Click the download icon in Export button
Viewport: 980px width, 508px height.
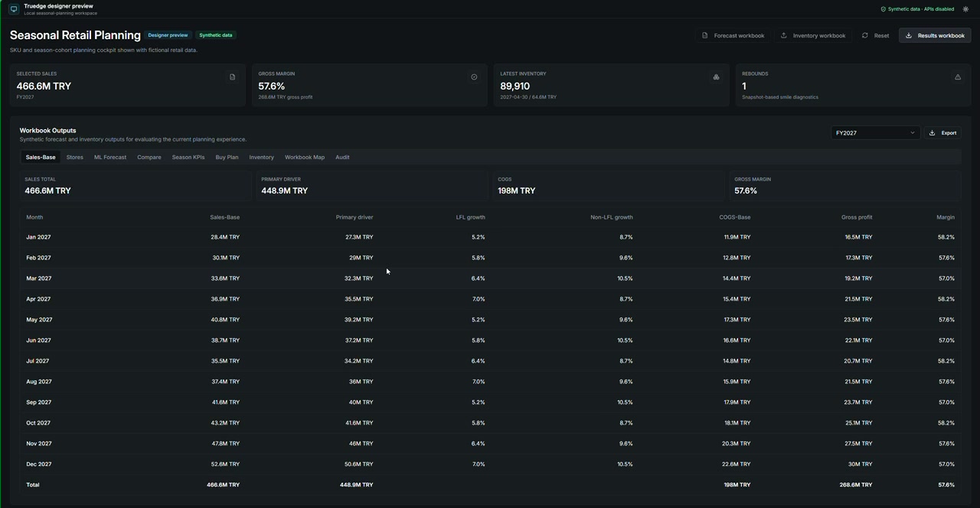pyautogui.click(x=932, y=133)
